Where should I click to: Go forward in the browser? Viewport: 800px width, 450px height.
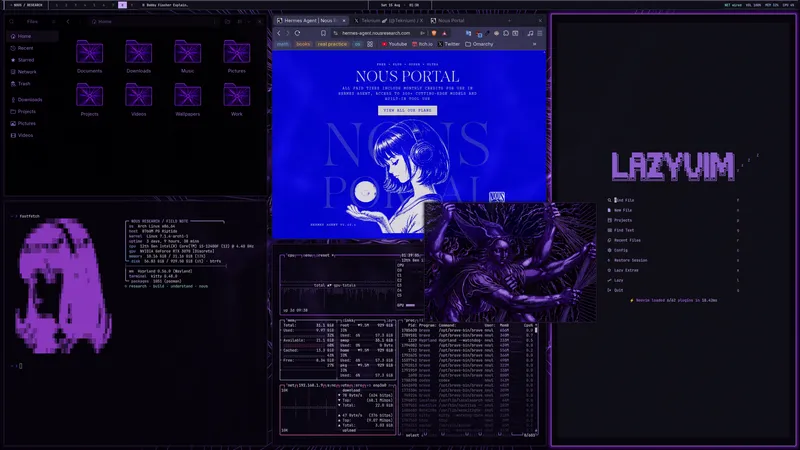click(288, 33)
